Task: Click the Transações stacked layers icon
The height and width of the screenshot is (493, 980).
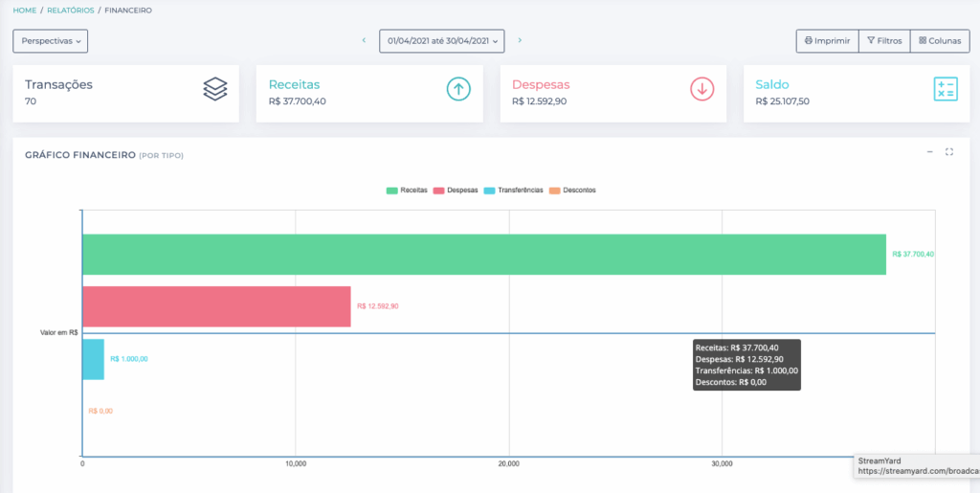Action: 215,89
